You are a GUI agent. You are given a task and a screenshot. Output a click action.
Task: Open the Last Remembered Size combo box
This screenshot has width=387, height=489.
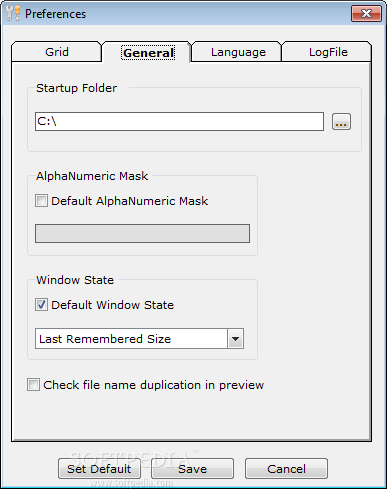(139, 339)
